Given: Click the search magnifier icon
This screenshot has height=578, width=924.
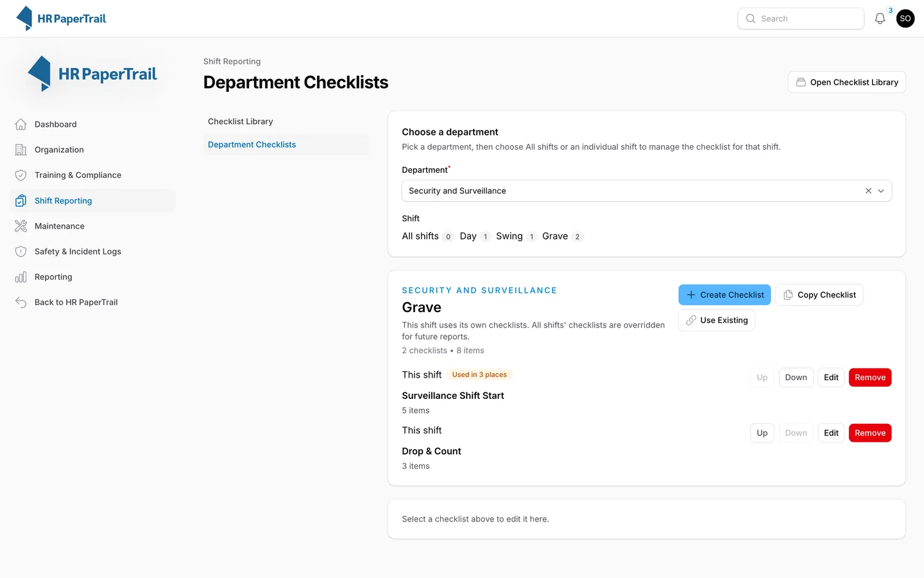Looking at the screenshot, I should click(751, 19).
